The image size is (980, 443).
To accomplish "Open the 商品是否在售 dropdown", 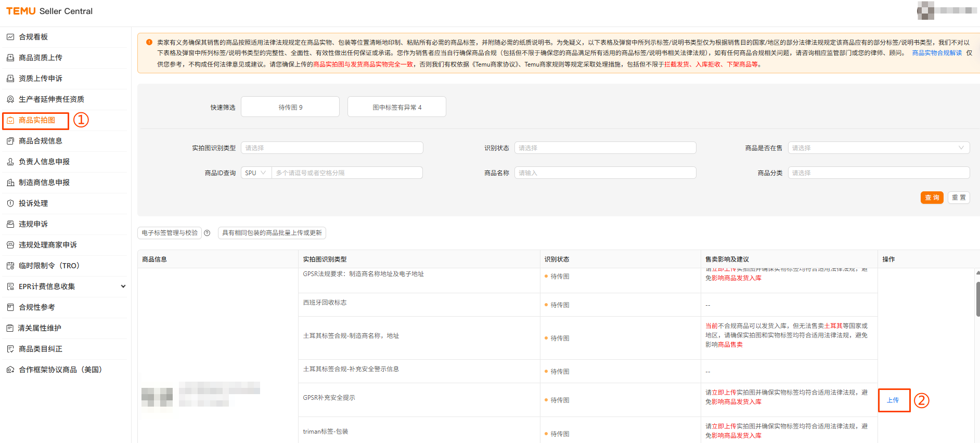I will [x=878, y=148].
